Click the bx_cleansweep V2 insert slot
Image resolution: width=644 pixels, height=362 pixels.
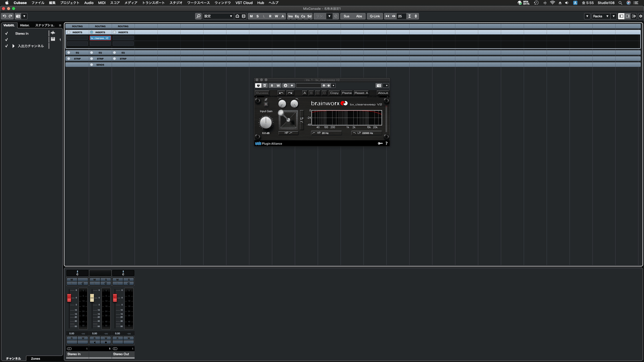coord(100,38)
